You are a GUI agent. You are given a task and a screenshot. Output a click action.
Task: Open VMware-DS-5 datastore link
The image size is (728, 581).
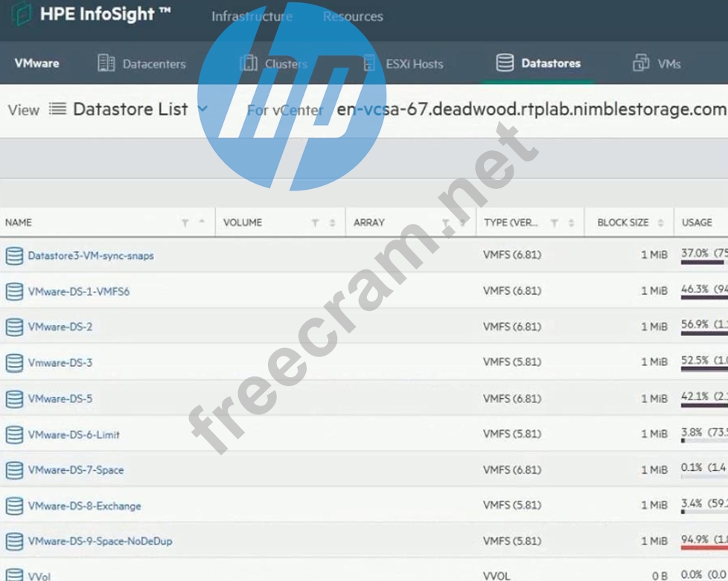[x=60, y=399]
